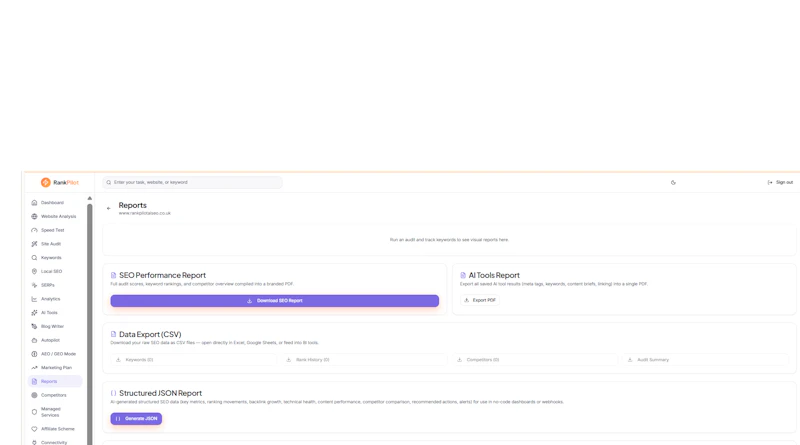Open Autopilot via its sidebar icon
The width and height of the screenshot is (800, 445).
point(34,340)
